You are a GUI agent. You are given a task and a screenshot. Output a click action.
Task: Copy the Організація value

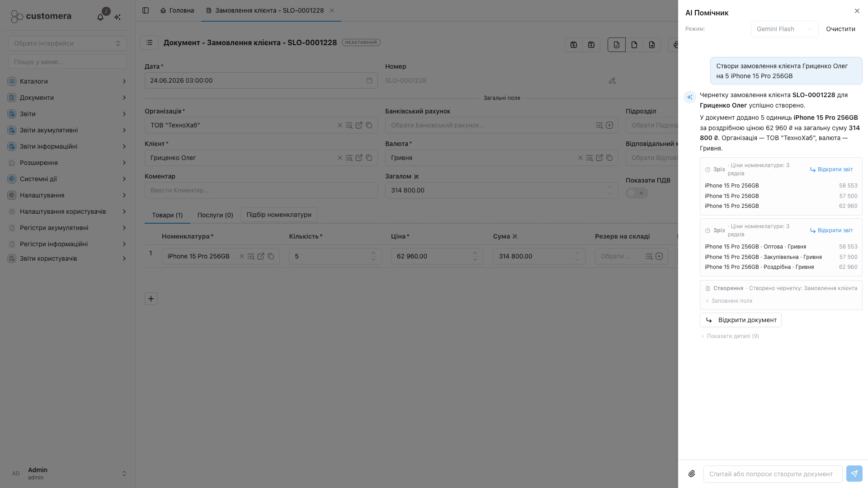[x=369, y=125]
